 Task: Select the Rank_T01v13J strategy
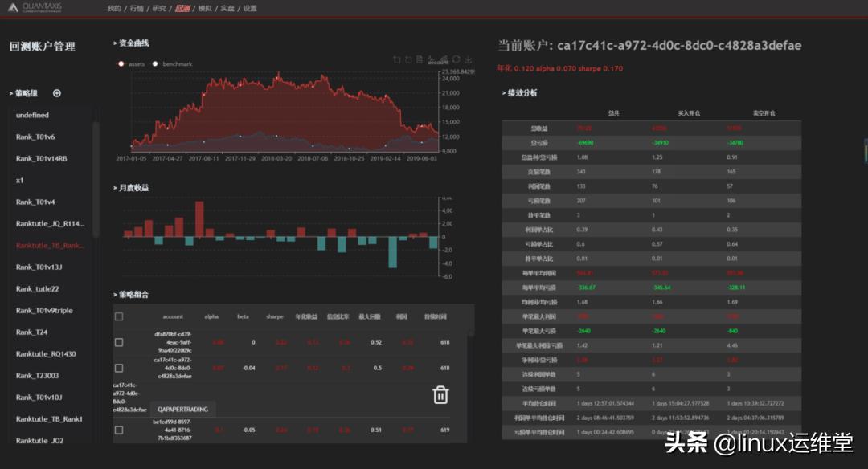click(x=39, y=267)
